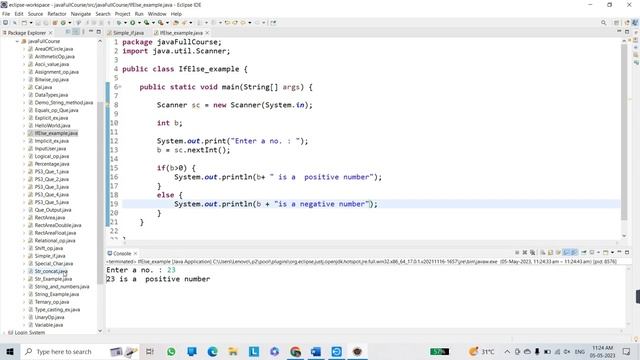Click the Clear Console icon
The image size is (640, 360).
click(543, 253)
